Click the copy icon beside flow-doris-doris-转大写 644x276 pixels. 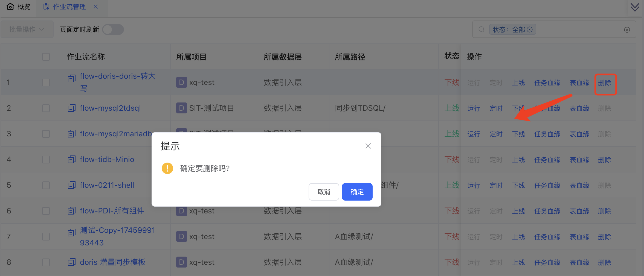coord(71,79)
